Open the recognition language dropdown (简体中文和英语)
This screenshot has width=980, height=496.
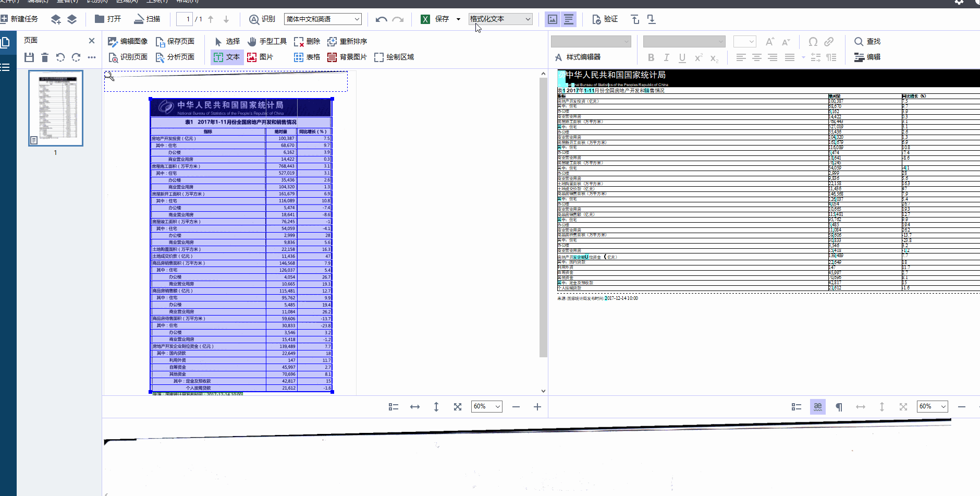[x=323, y=19]
